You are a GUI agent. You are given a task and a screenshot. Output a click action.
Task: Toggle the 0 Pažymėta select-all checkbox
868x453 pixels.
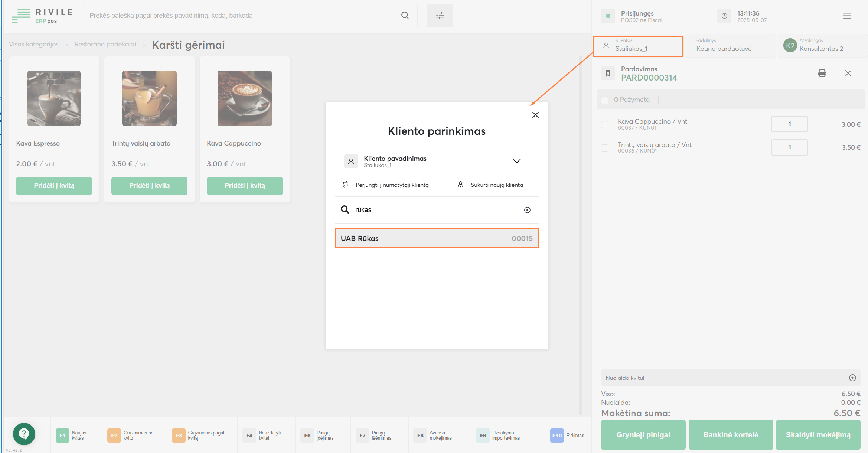click(x=605, y=100)
